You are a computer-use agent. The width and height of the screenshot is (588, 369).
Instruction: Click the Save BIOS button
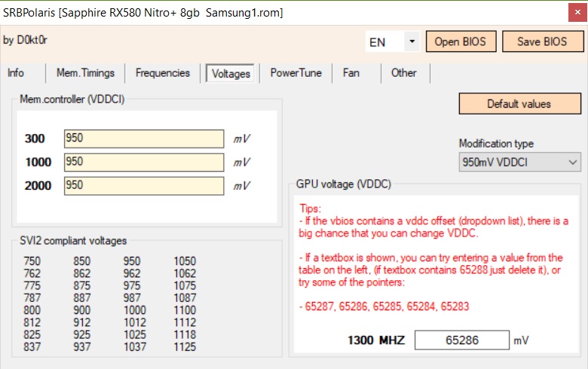tap(542, 41)
